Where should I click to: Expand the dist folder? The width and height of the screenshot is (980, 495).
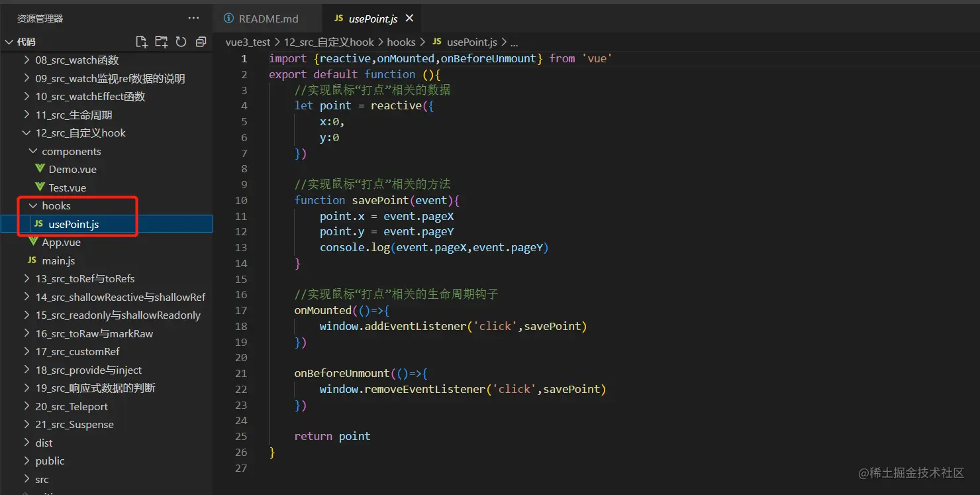click(x=26, y=443)
